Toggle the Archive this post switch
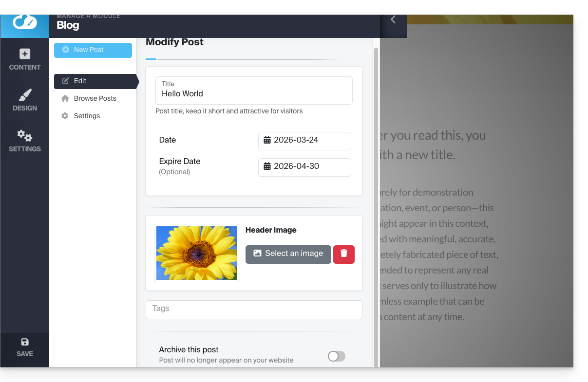Screen dimensions: 588x382 pos(336,357)
